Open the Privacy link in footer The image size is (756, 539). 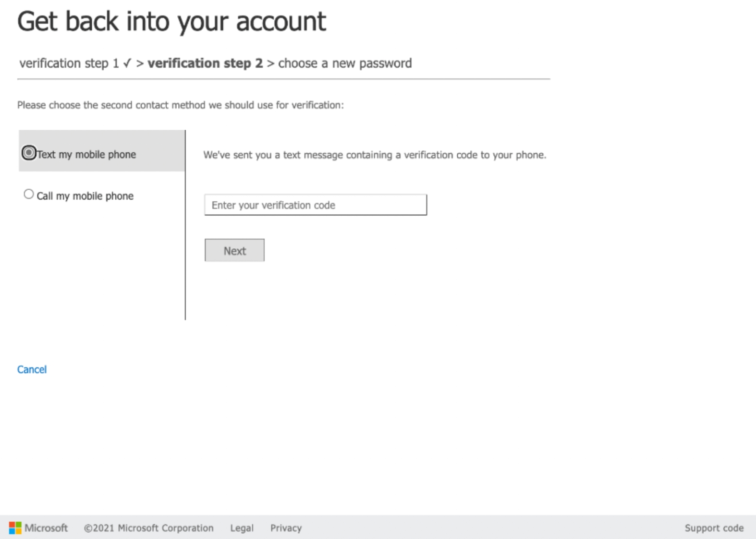coord(286,528)
